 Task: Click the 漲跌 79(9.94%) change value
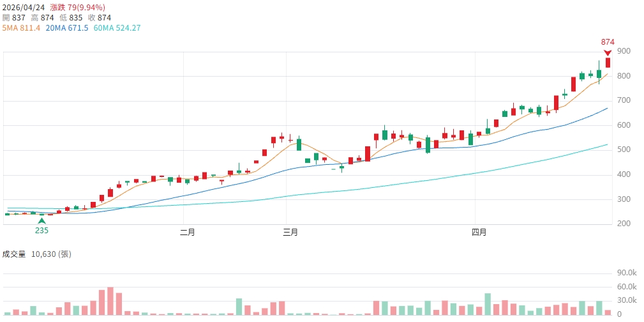click(x=76, y=6)
